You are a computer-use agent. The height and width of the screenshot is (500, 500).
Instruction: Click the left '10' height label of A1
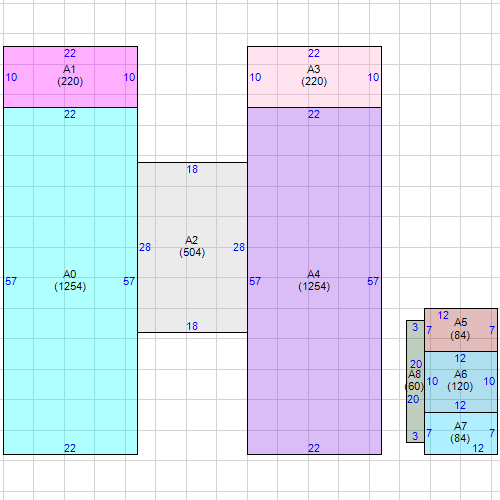click(11, 77)
